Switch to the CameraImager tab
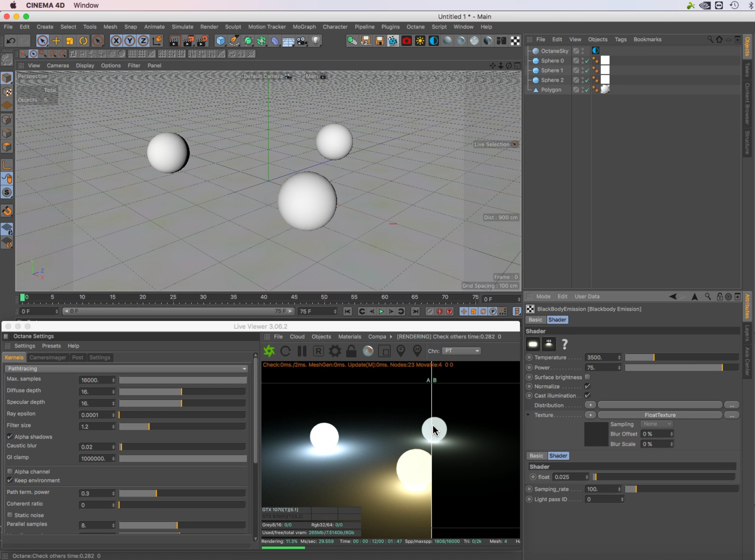 (48, 357)
